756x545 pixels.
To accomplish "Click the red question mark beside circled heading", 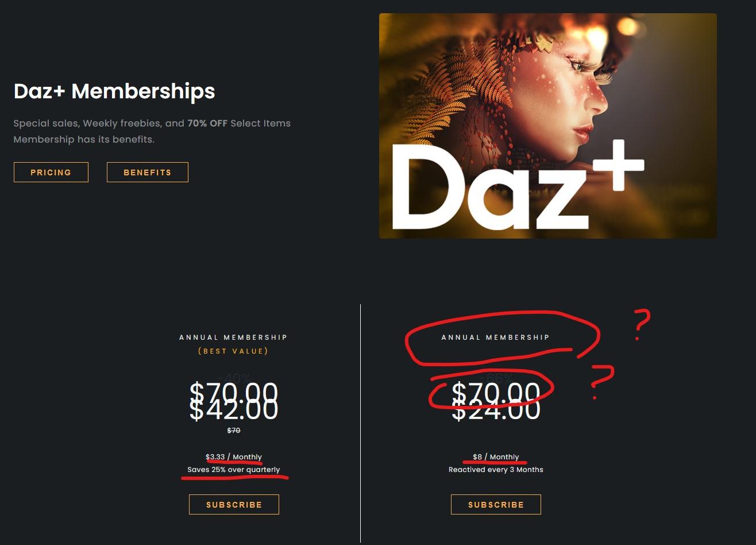I will point(642,324).
